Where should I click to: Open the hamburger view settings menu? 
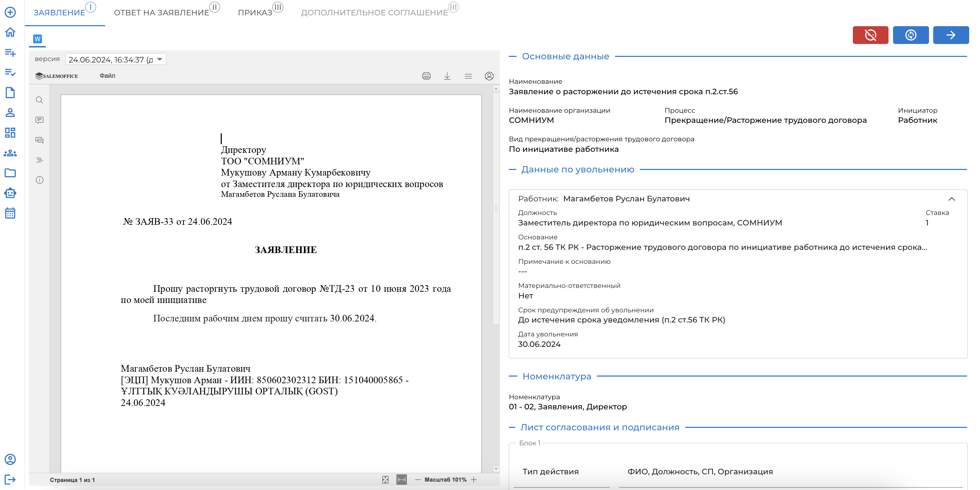pyautogui.click(x=468, y=76)
